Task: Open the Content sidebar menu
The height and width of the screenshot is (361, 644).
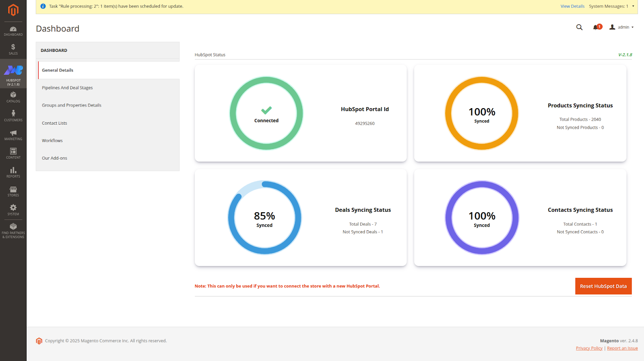Action: [13, 154]
